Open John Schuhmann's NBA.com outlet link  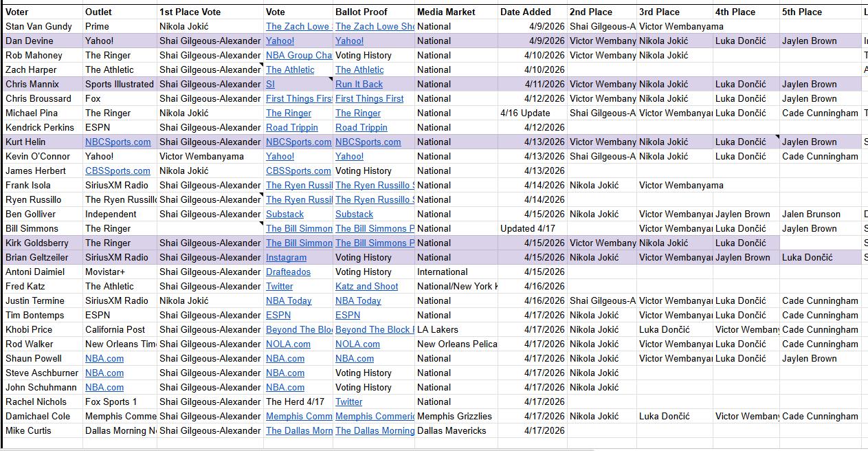pos(104,388)
